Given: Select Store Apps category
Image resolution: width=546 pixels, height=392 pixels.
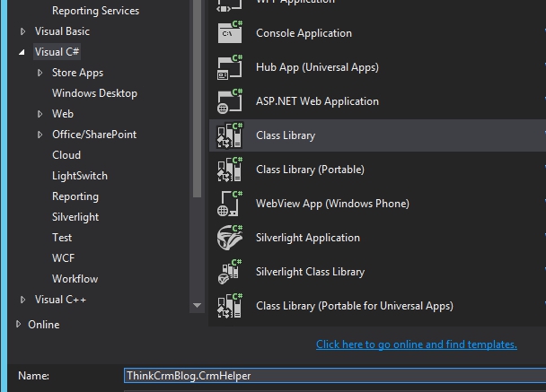Looking at the screenshot, I should coord(77,73).
